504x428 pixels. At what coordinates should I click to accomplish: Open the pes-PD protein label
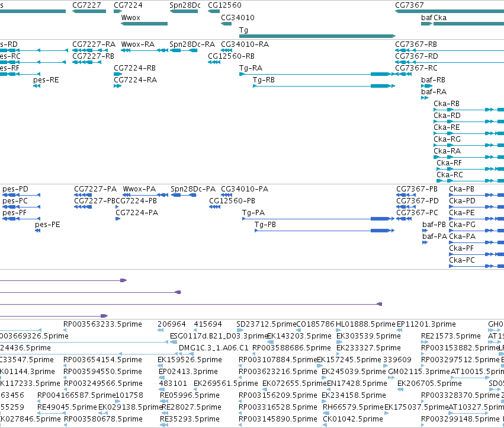point(15,189)
